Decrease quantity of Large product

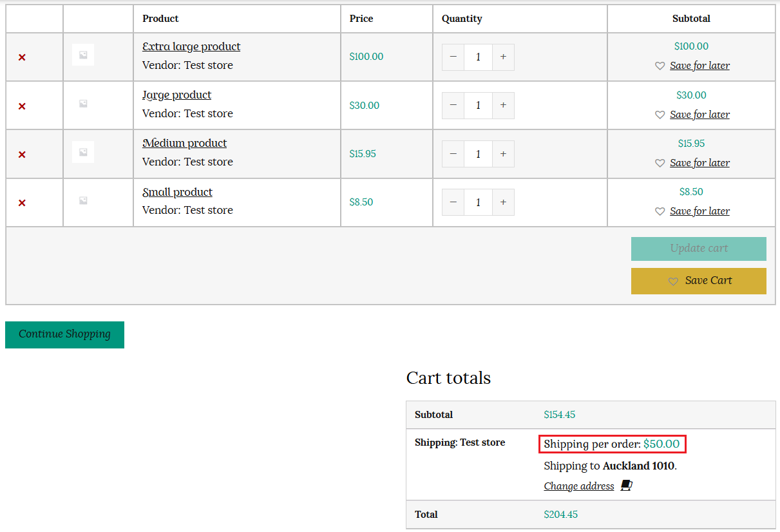point(453,106)
